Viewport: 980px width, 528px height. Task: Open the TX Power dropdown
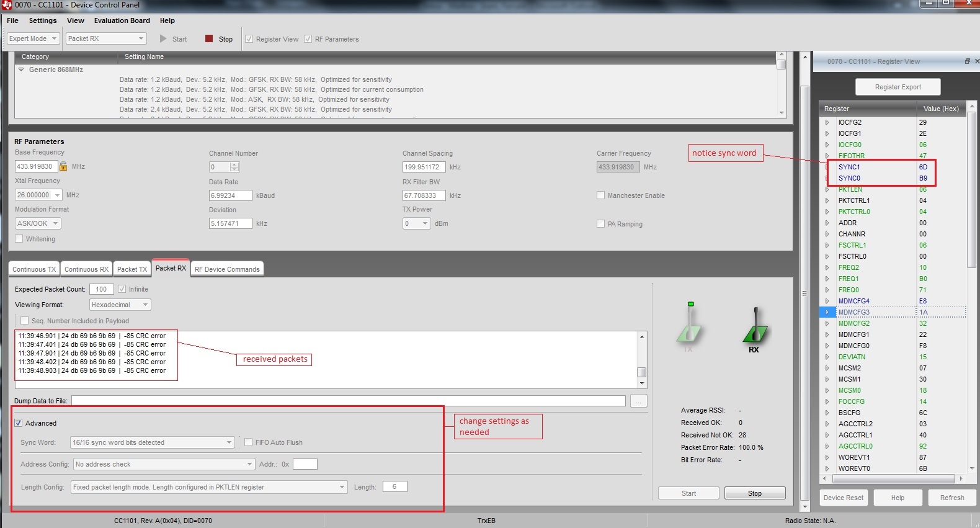click(417, 223)
